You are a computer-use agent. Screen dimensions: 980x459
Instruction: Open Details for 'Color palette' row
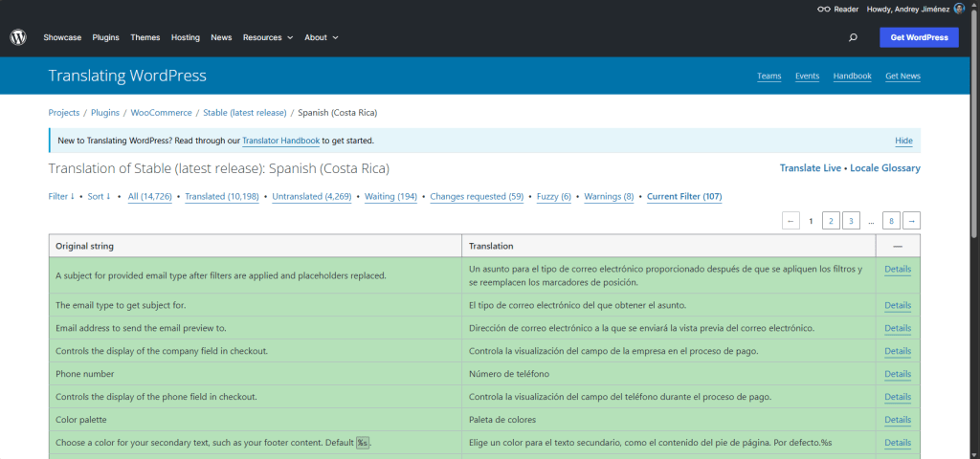898,420
